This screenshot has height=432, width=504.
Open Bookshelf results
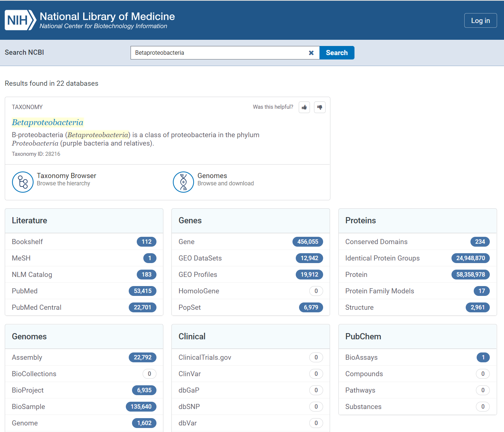pos(84,242)
